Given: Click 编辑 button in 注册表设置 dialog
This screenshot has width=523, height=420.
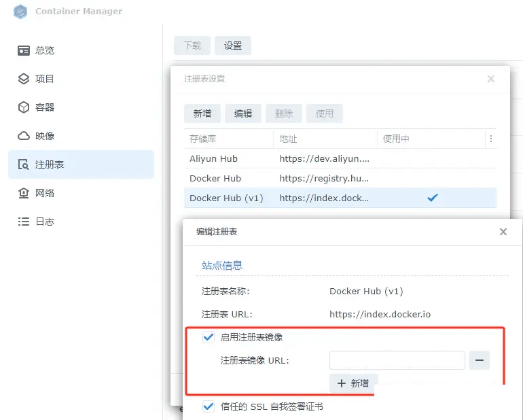Looking at the screenshot, I should [x=243, y=113].
